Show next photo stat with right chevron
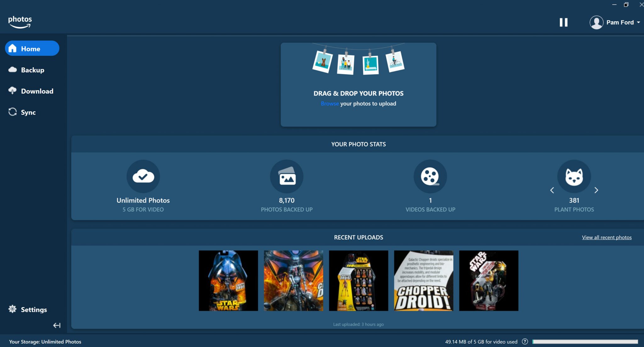This screenshot has width=644, height=347. pos(596,190)
